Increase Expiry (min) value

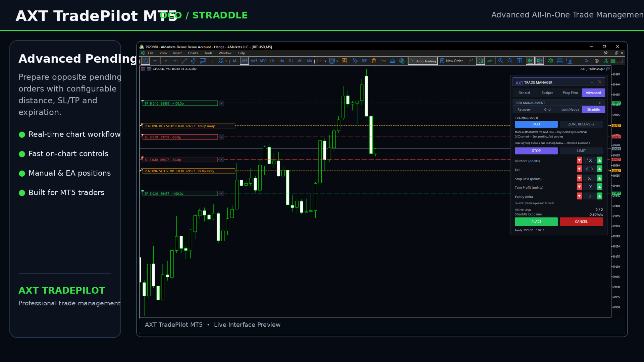click(600, 196)
